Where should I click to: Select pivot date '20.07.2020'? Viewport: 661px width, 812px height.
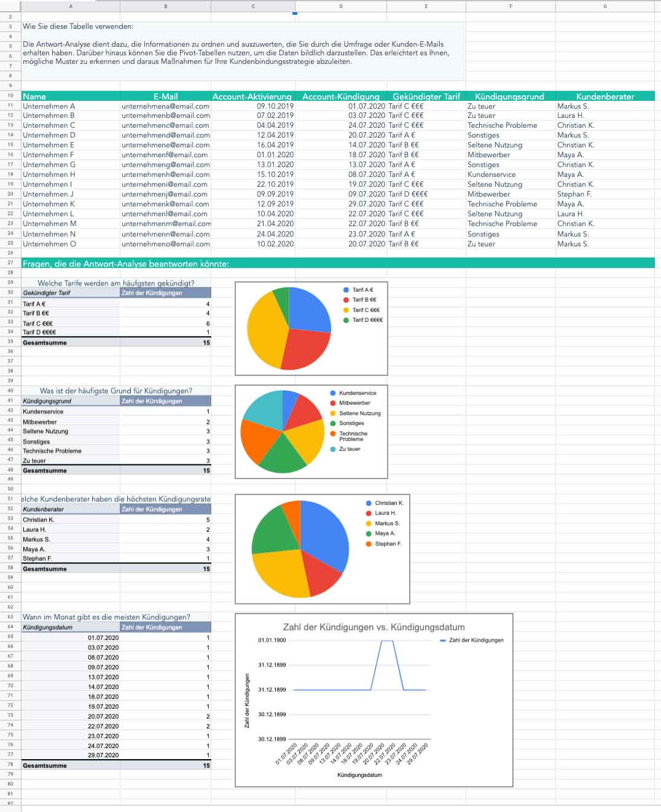[71, 716]
